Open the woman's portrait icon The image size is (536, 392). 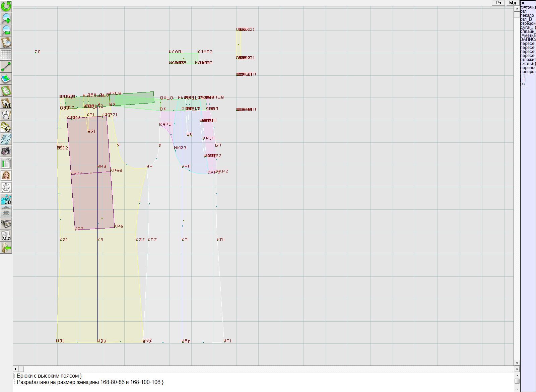[x=6, y=175]
